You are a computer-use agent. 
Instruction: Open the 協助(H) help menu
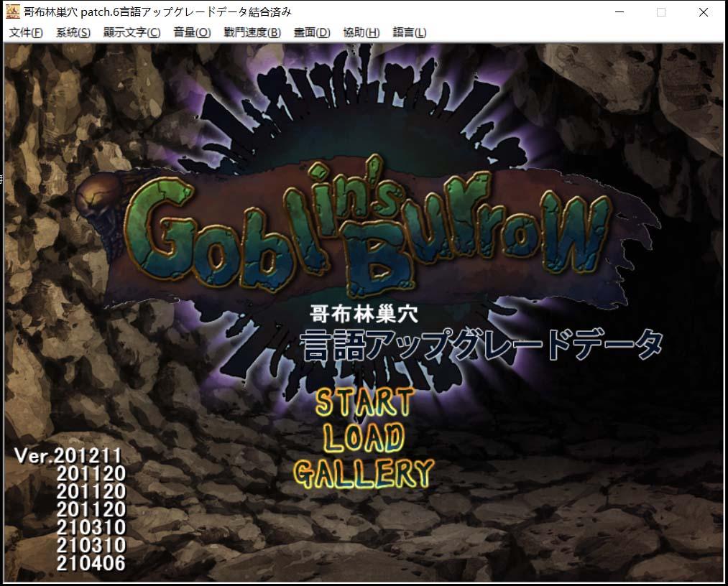pyautogui.click(x=361, y=32)
